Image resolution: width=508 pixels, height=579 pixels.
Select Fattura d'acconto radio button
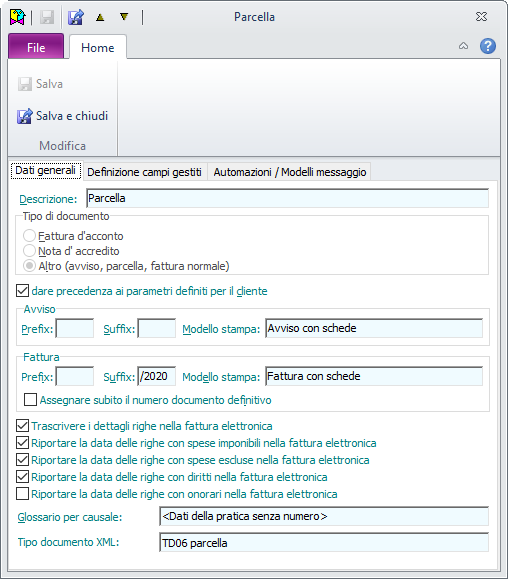[29, 236]
